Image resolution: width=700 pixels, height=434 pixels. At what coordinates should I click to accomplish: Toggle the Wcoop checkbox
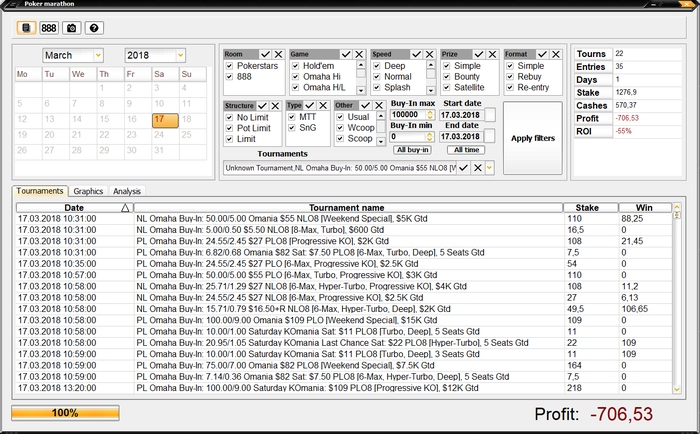click(340, 128)
